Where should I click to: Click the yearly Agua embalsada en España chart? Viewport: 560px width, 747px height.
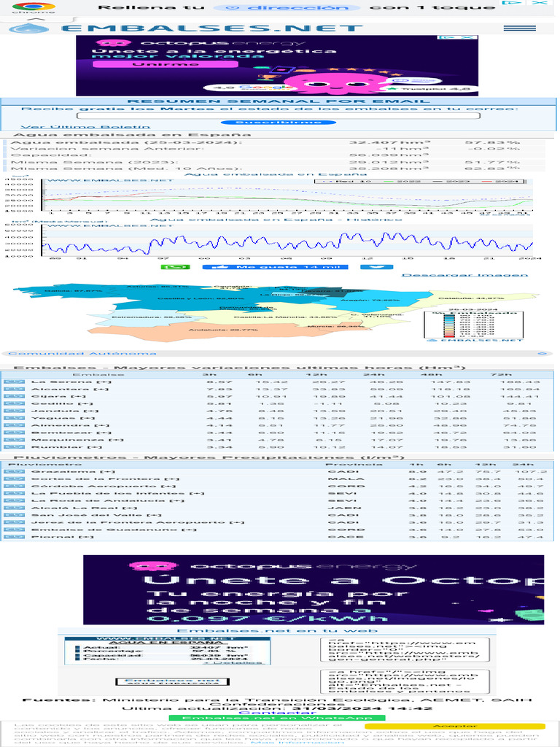pos(287,194)
